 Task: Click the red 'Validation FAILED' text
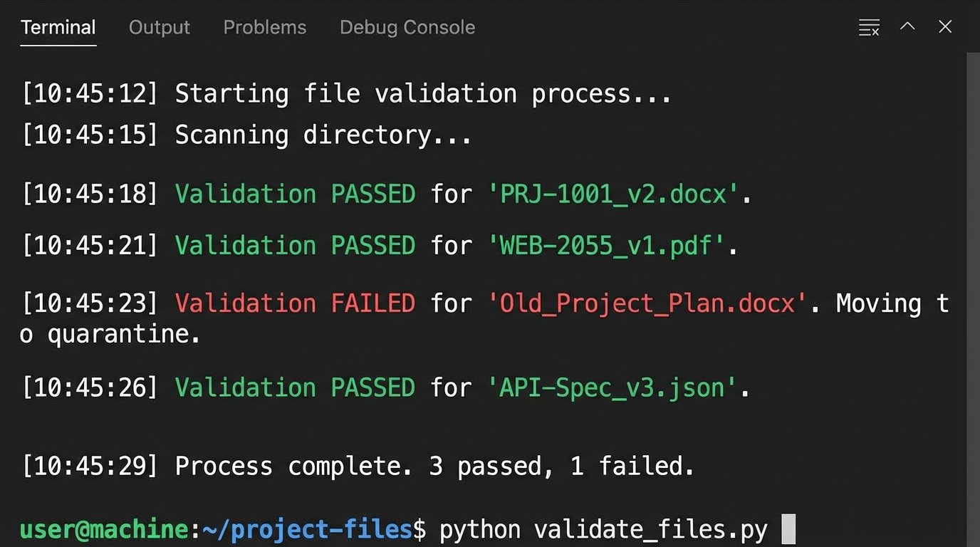pos(295,303)
